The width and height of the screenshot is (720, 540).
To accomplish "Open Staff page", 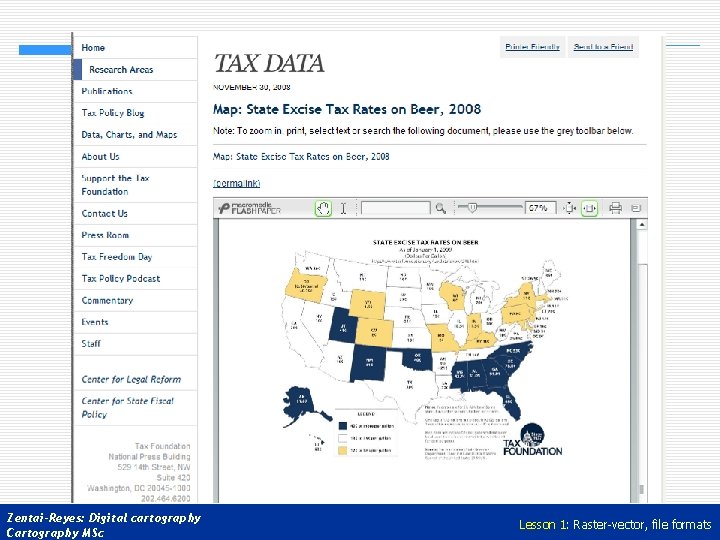I will coord(91,343).
